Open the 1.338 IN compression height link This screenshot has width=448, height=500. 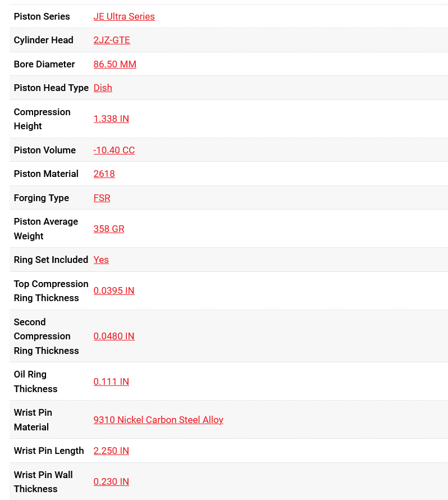[111, 119]
